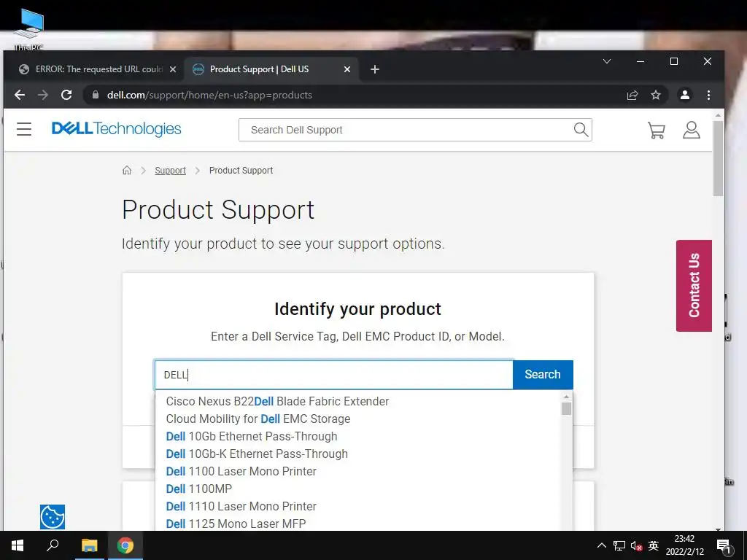
Task: View site info lock icon
Action: tap(96, 95)
